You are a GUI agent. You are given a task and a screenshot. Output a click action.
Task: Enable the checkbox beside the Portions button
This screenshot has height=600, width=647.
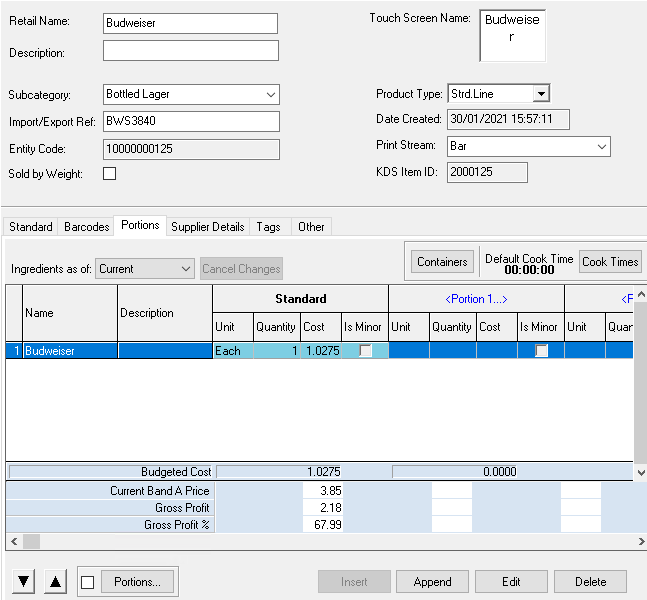click(88, 582)
